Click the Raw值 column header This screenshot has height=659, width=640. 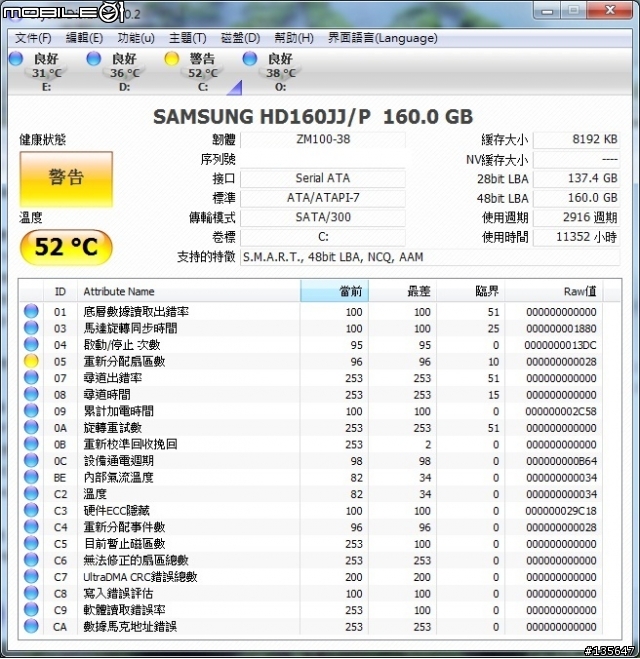[x=554, y=291]
